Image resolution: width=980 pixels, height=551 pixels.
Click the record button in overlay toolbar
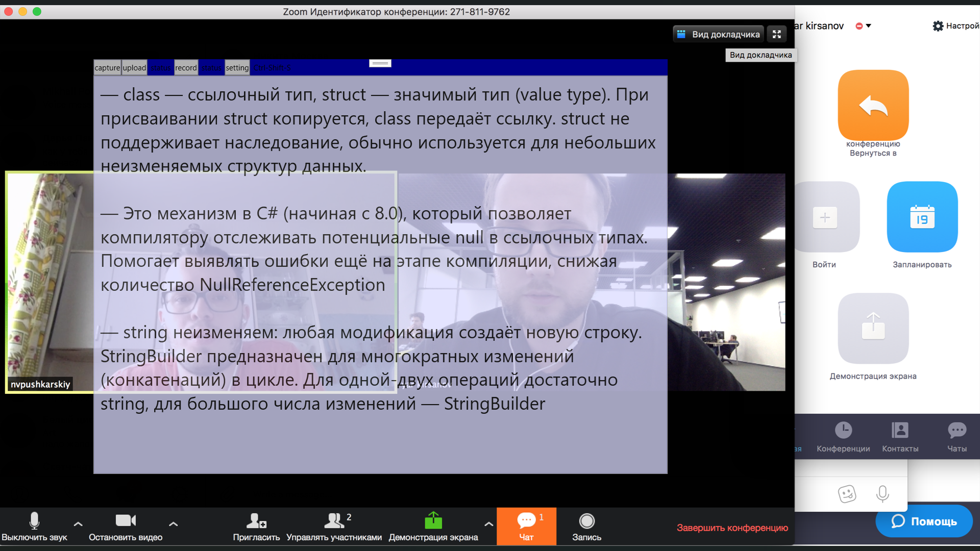click(x=186, y=67)
